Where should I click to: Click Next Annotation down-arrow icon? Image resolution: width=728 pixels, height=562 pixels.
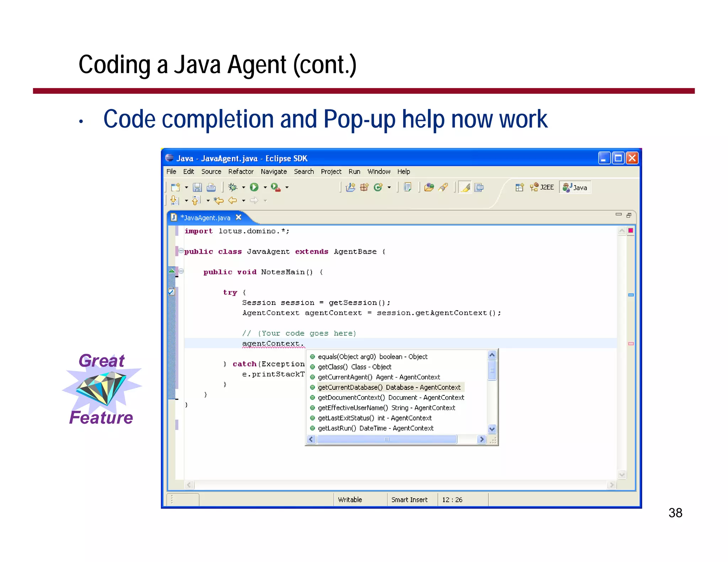pos(175,201)
